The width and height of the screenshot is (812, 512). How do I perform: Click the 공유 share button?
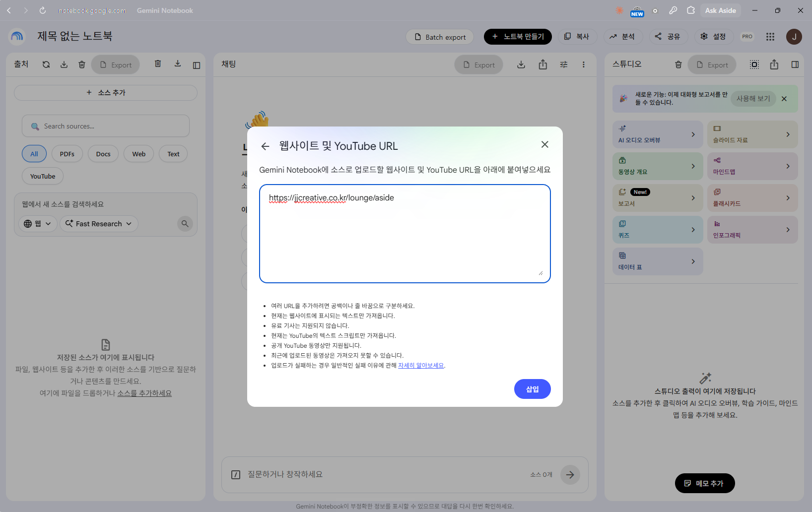(668, 37)
